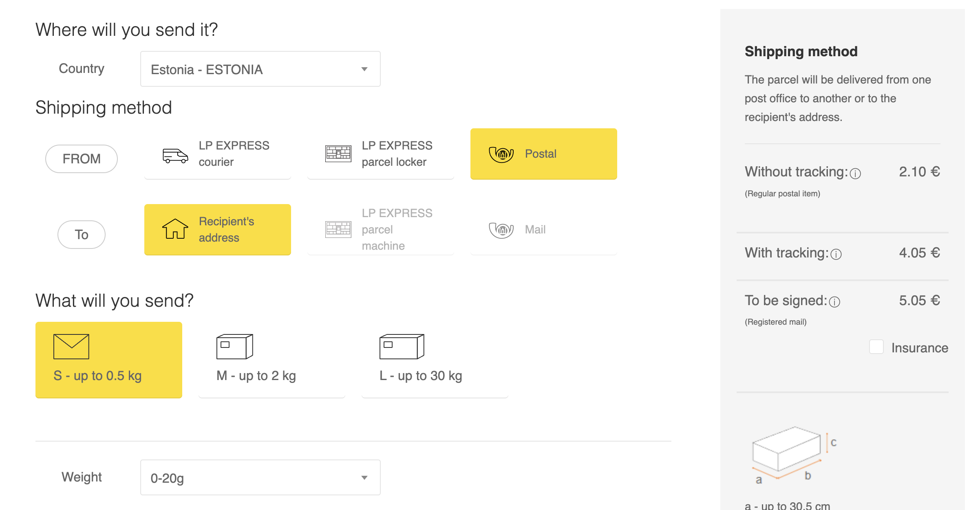Click the Country dropdown arrow
980x510 pixels.
364,69
